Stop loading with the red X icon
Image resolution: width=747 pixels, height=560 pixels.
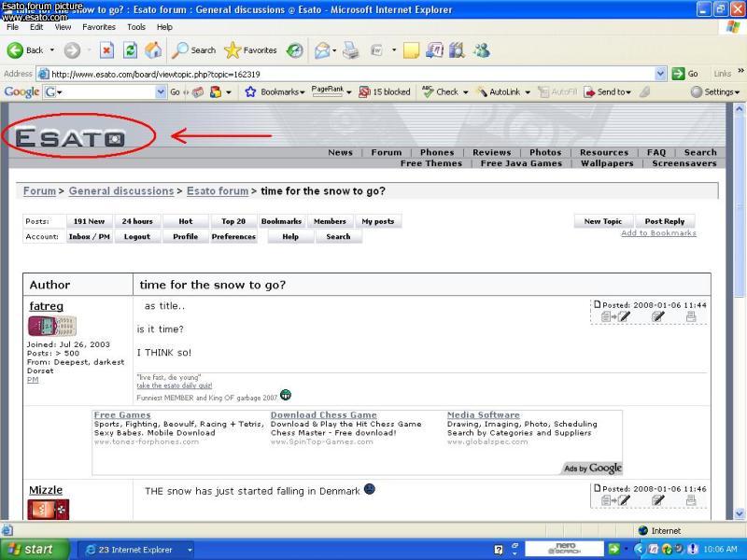click(106, 50)
